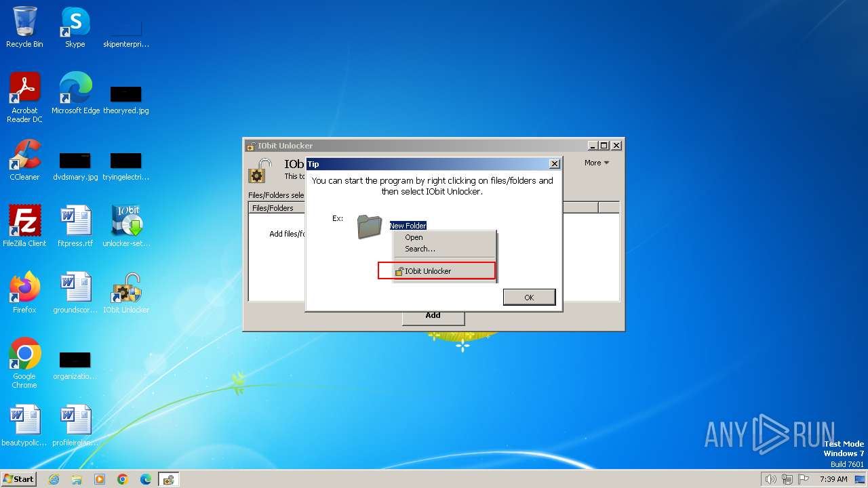The image size is (868, 488).
Task: Launch Acrobat Reader DC desktop shortcut
Action: (x=24, y=98)
